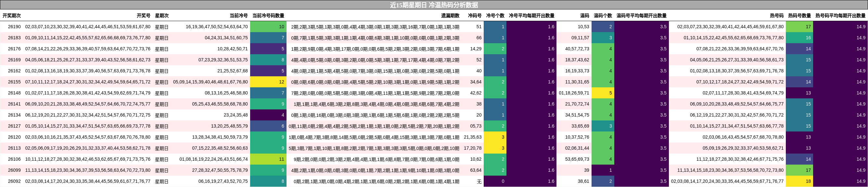Select warm codes cell 01,18,26,59,71
The height and width of the screenshot is (187, 868).
[574, 93]
